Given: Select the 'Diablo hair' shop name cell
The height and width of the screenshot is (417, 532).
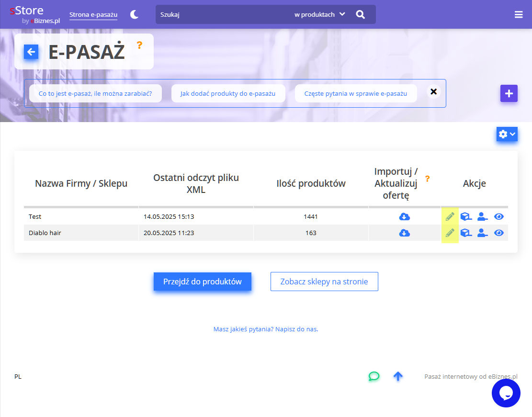Looking at the screenshot, I should 81,233.
